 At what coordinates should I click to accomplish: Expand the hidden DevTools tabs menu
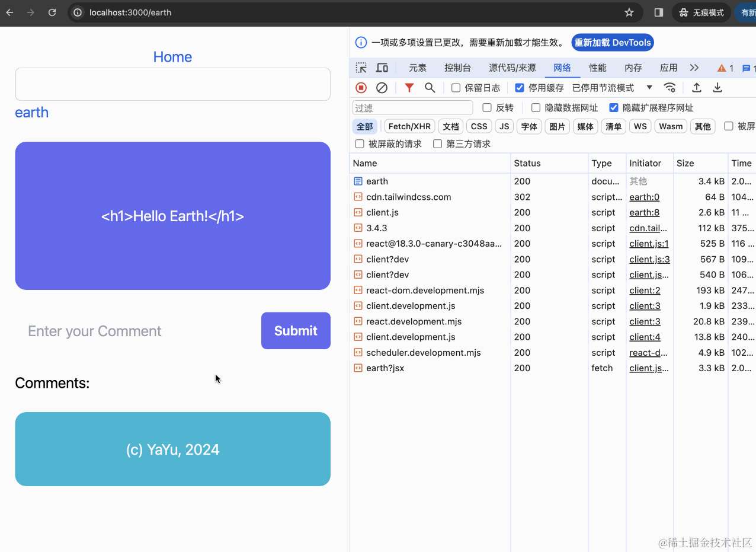click(x=694, y=68)
